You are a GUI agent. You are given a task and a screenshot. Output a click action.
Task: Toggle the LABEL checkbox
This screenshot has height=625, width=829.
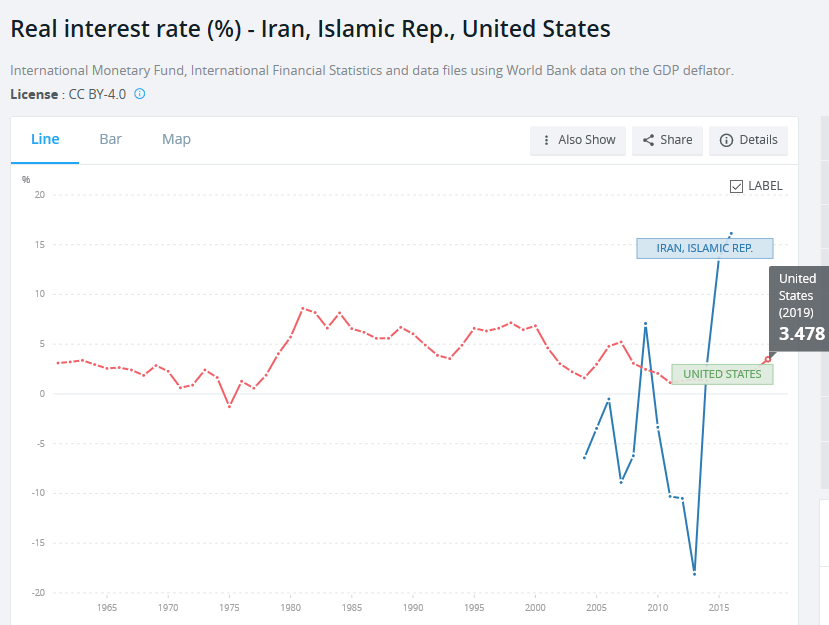point(737,186)
